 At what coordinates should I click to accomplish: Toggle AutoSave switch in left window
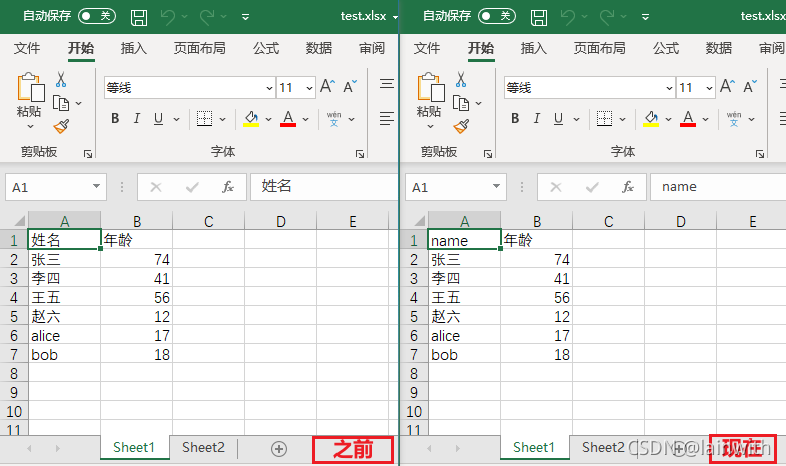[x=97, y=16]
